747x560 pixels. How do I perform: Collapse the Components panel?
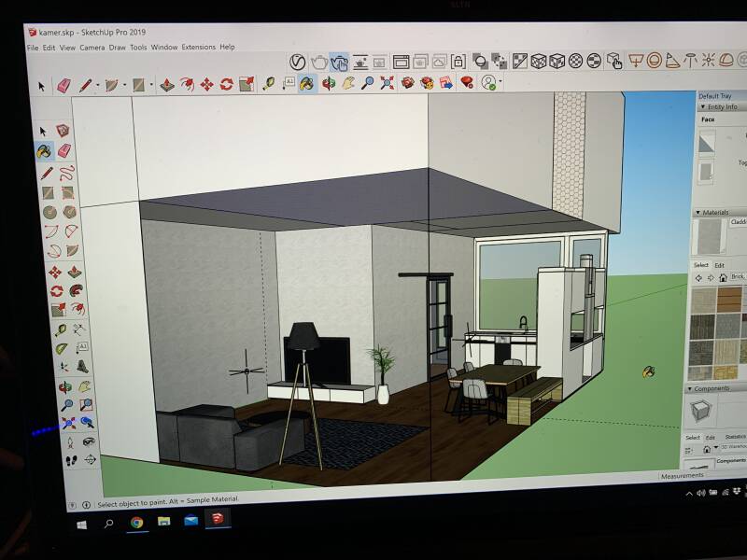pyautogui.click(x=689, y=389)
